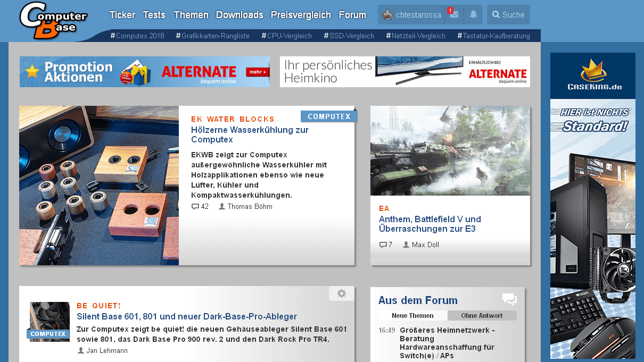Follow the #Netzteil-Vergleich tag link
The height and width of the screenshot is (362, 644).
tap(416, 36)
